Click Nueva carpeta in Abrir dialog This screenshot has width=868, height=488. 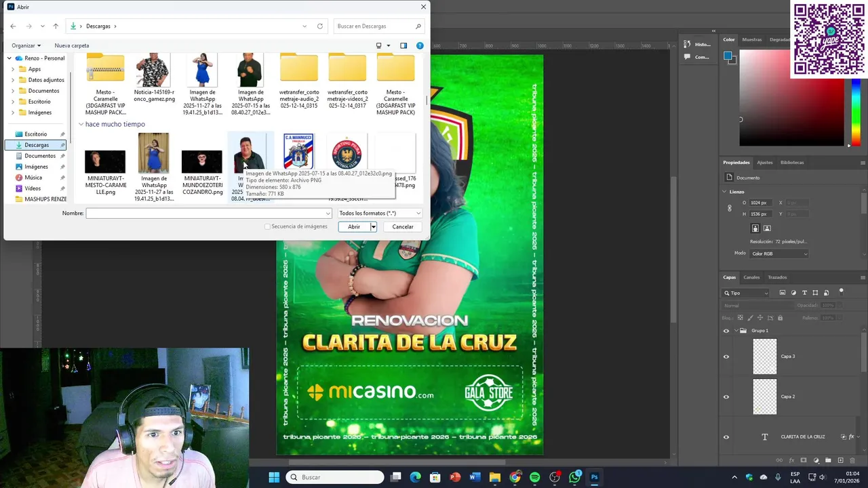point(72,45)
